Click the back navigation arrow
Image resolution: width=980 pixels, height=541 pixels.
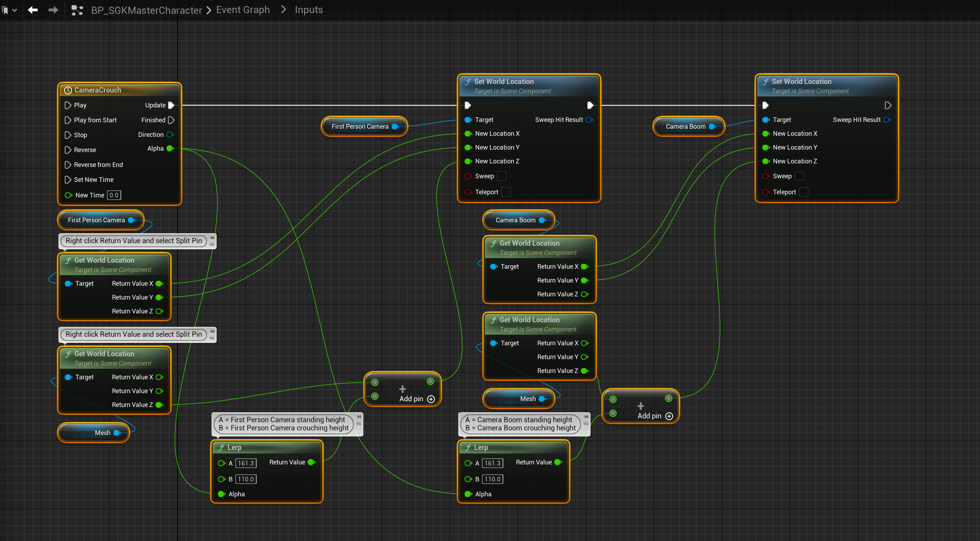(x=33, y=10)
